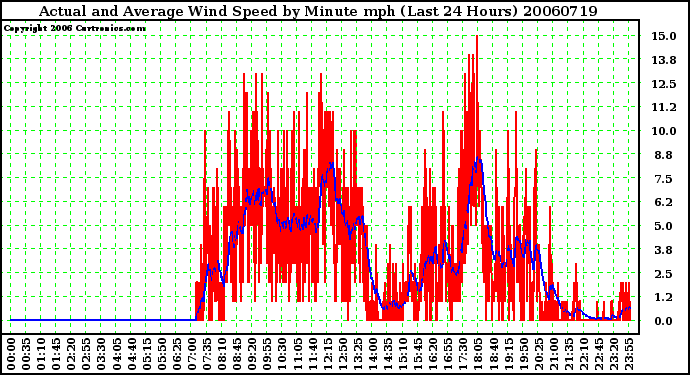Click the 13.8 y-axis label
Image resolution: width=690 pixels, height=375 pixels.
664,60
